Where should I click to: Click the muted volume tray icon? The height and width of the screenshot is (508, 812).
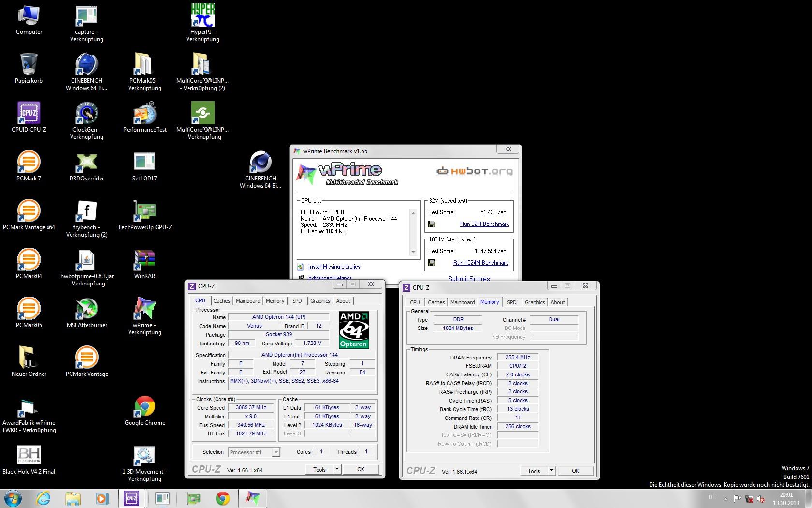(x=761, y=498)
